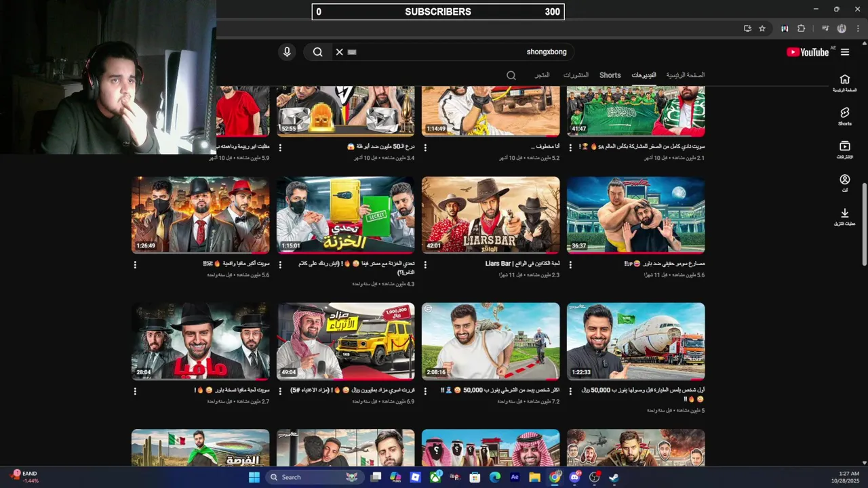Click the voice search microphone icon
The height and width of the screenshot is (488, 868).
287,52
